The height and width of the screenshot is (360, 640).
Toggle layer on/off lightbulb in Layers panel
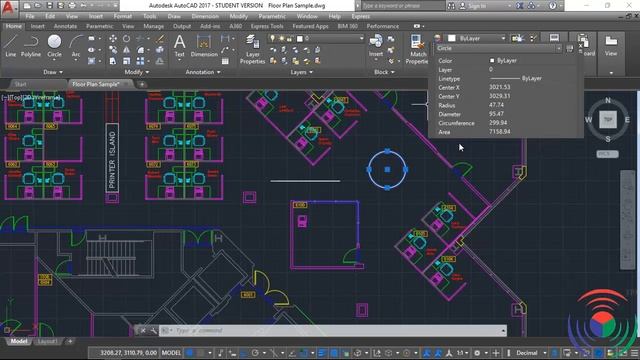click(272, 38)
